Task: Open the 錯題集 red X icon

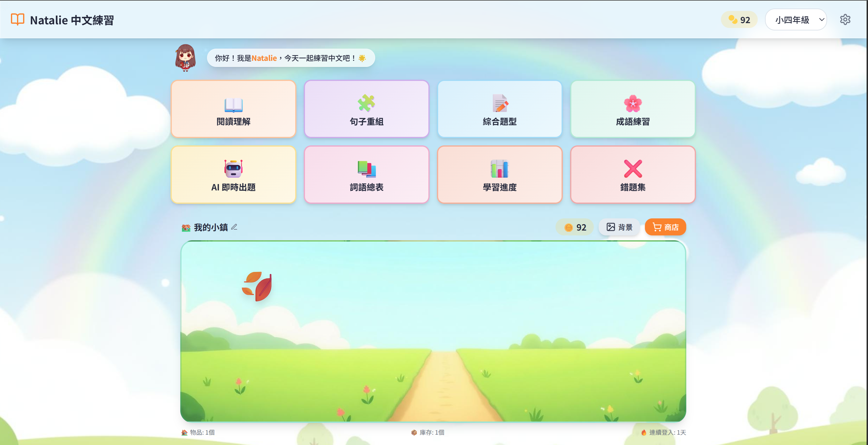Action: tap(632, 169)
